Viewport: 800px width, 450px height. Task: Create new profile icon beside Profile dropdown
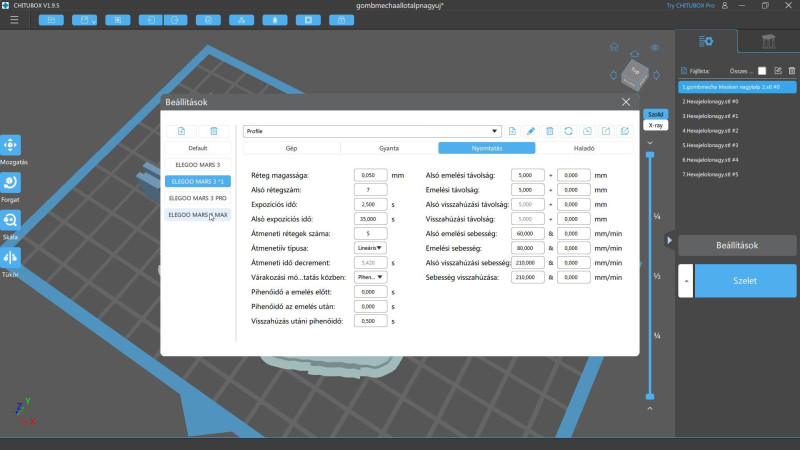512,131
